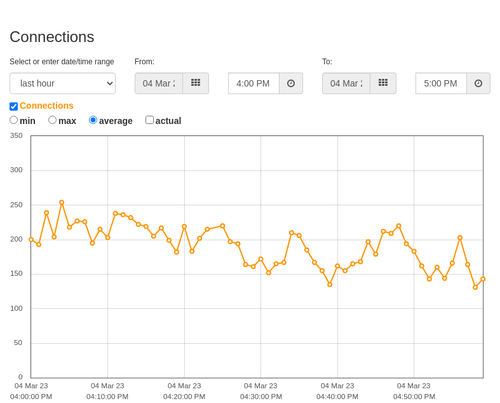Uncheck the Connections series checkbox
This screenshot has height=403, width=500.
click(x=14, y=106)
